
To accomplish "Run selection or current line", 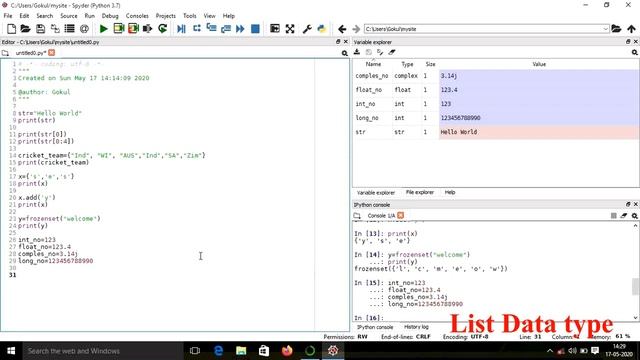I will (147, 29).
